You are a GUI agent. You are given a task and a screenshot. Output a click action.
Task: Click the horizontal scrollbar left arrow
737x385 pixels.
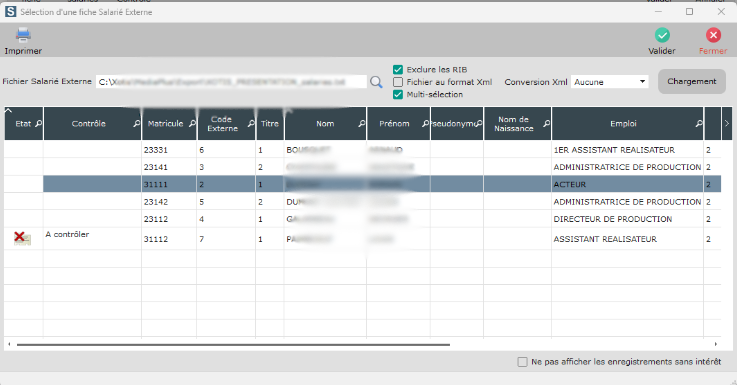[x=9, y=345]
